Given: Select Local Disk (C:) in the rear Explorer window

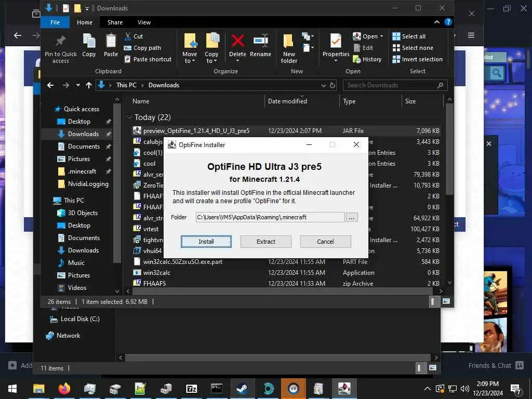Looking at the screenshot, I should coord(80,319).
